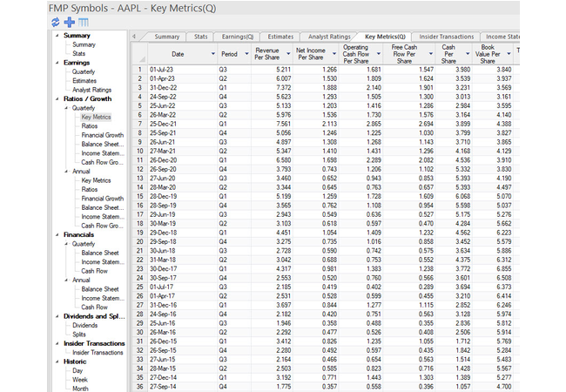Viewport: 566px width, 392px height.
Task: Select Analyst Ratings in the tree
Action: click(91, 90)
